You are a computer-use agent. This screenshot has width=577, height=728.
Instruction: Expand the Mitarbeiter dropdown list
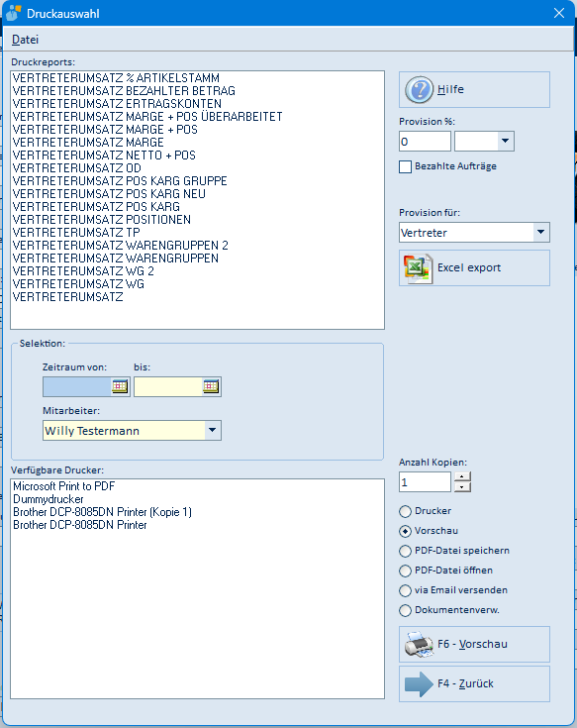point(213,431)
